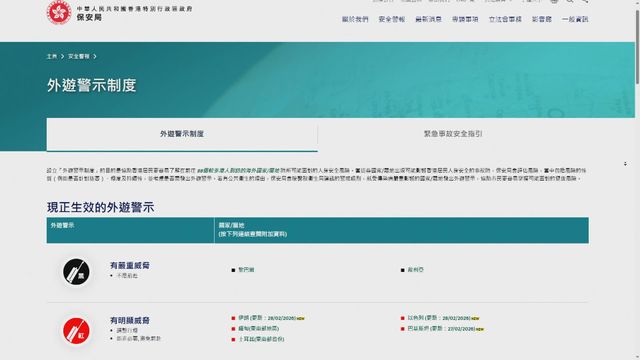The height and width of the screenshot is (360, 640).
Task: Open the 敘利亞 black alert link
Action: click(x=416, y=270)
